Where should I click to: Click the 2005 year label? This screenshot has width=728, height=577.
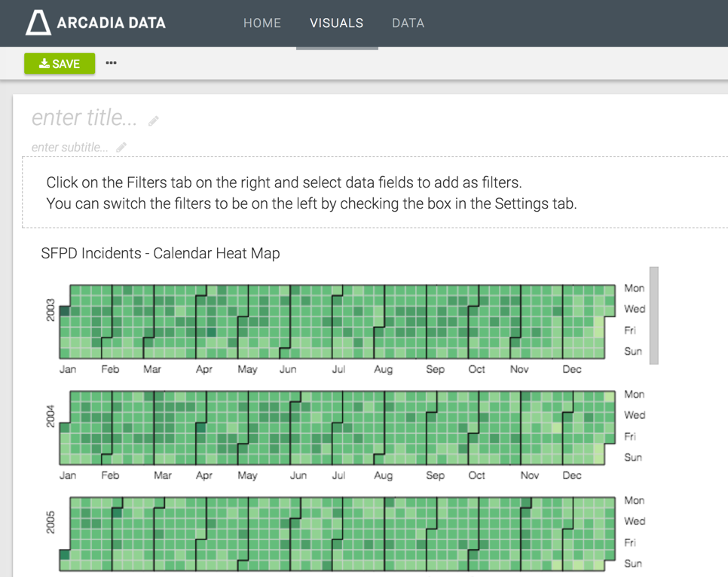coord(50,523)
